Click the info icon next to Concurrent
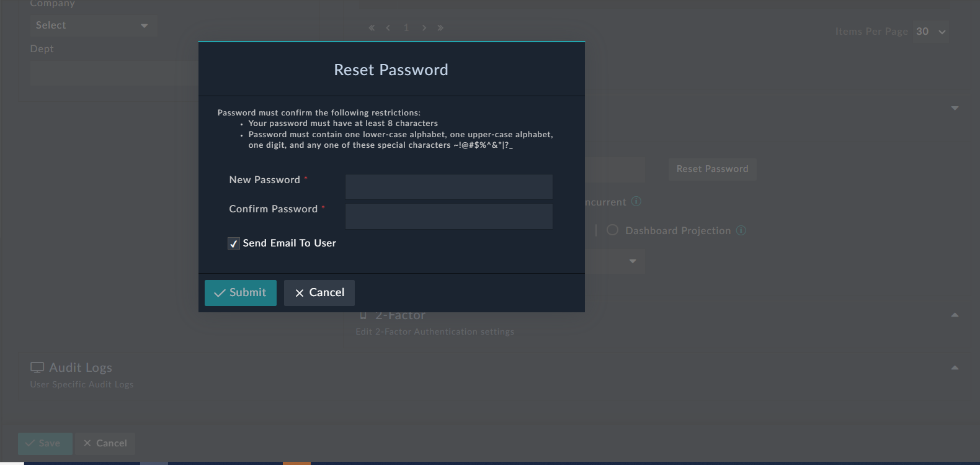This screenshot has height=465, width=980. click(x=636, y=202)
